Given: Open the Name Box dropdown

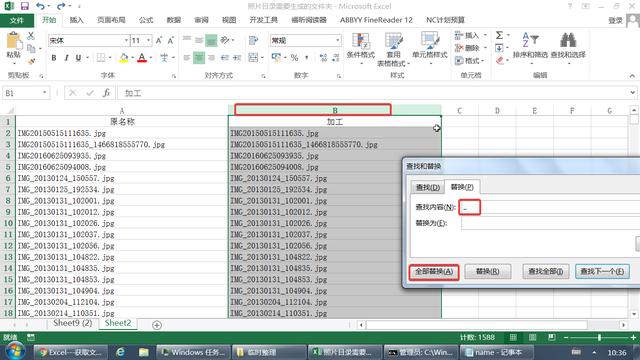Looking at the screenshot, I should click(44, 93).
